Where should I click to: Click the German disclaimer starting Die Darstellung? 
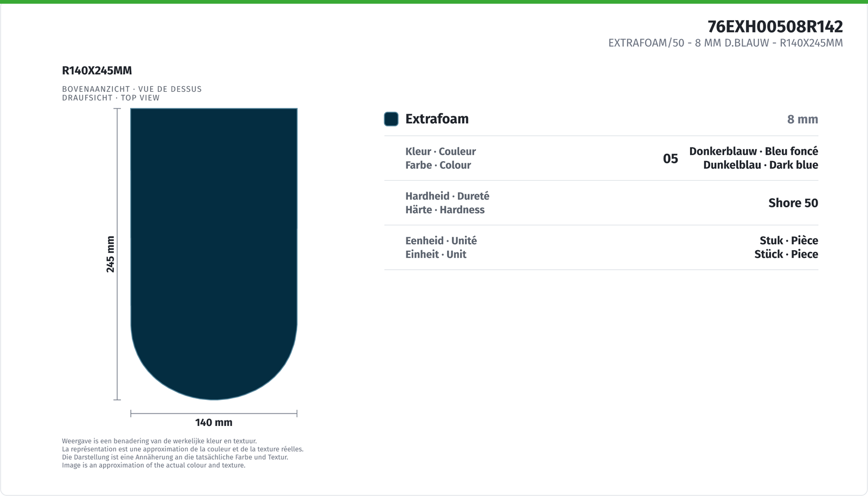(175, 457)
